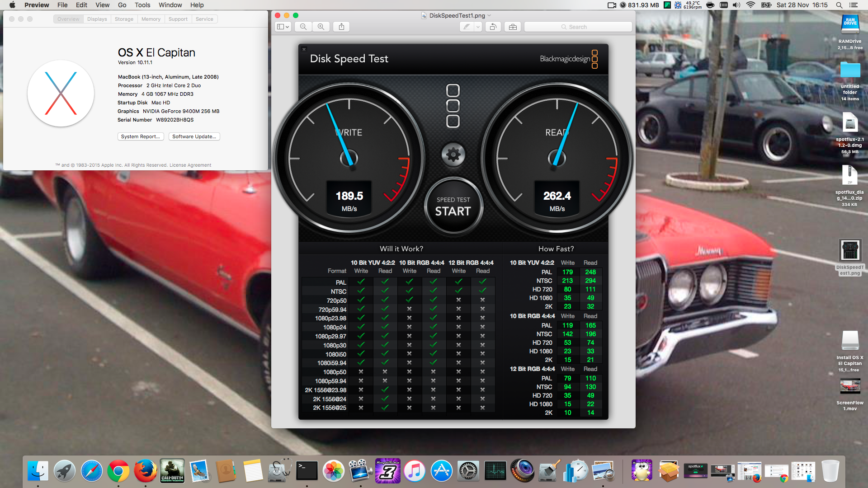Open the License Agreement link

pos(190,165)
